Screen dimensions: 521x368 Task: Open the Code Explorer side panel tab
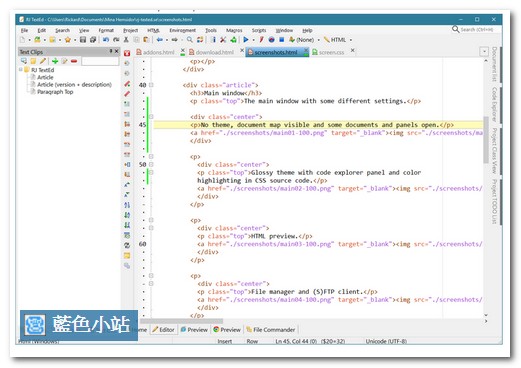click(494, 104)
